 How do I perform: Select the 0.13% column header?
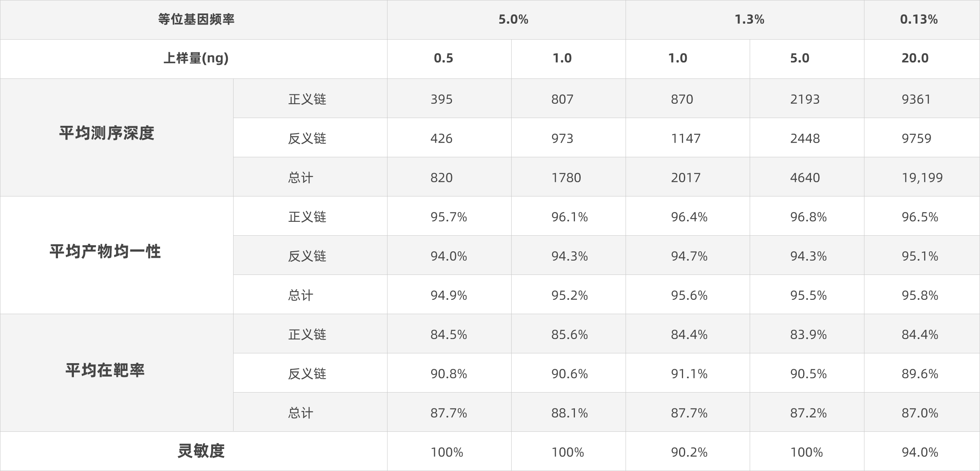coord(919,20)
